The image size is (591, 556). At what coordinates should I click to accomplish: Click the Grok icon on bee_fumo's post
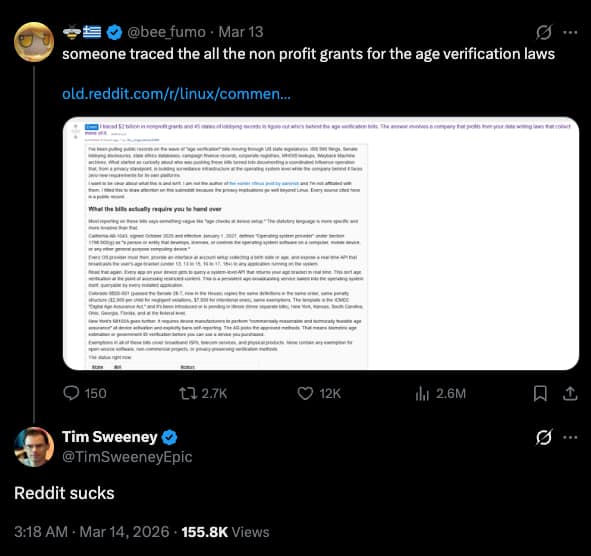[544, 32]
